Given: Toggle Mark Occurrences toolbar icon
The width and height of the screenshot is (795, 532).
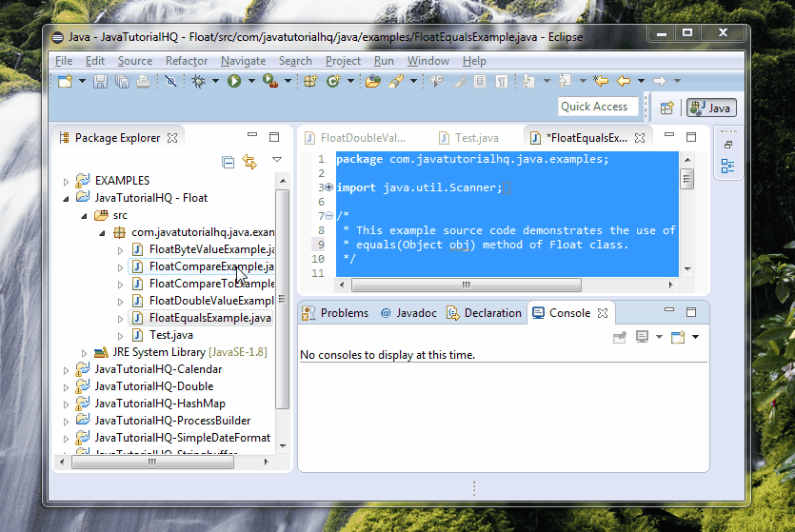Looking at the screenshot, I should (459, 81).
